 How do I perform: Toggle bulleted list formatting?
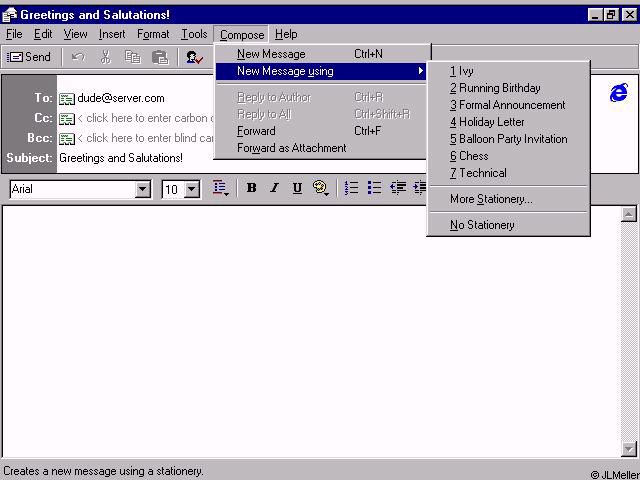(x=374, y=188)
